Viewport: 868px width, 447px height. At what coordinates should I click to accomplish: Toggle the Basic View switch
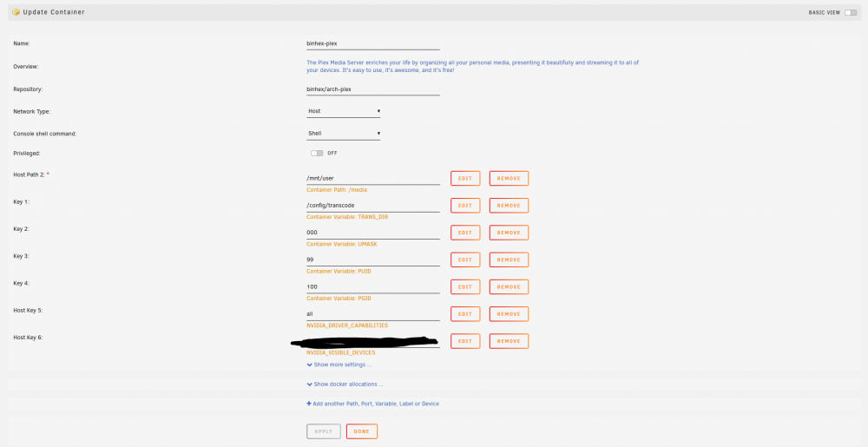coord(851,13)
